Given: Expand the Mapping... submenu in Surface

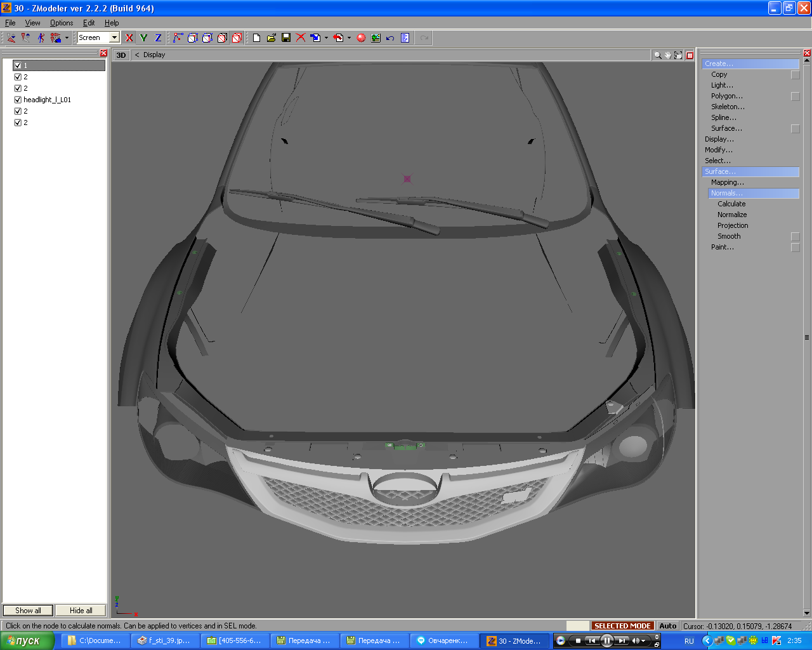Looking at the screenshot, I should coord(727,182).
